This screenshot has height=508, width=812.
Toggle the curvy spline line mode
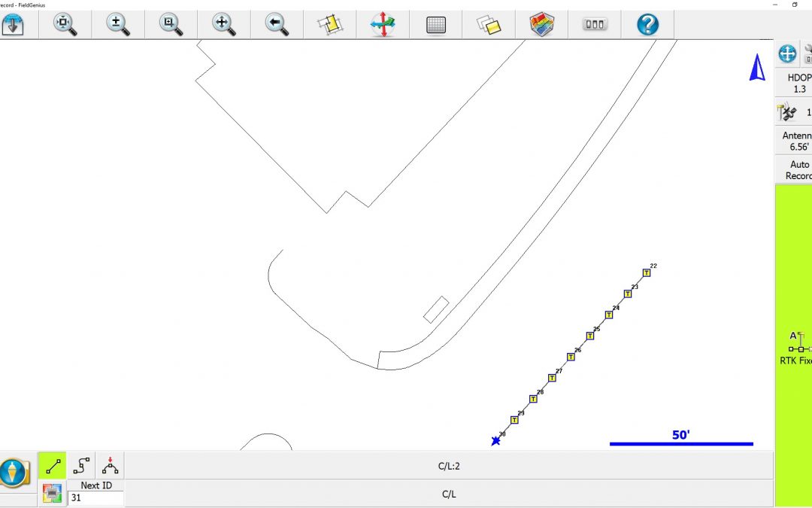coord(81,466)
